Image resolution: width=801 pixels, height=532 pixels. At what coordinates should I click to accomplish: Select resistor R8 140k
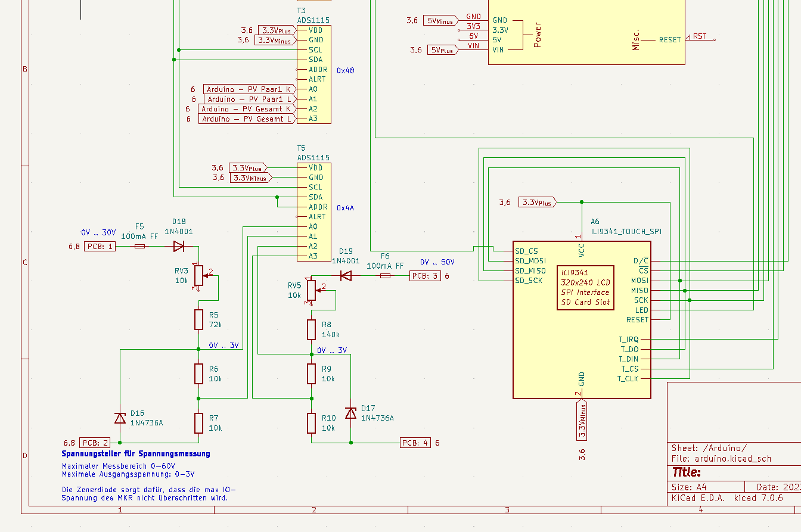(x=311, y=329)
